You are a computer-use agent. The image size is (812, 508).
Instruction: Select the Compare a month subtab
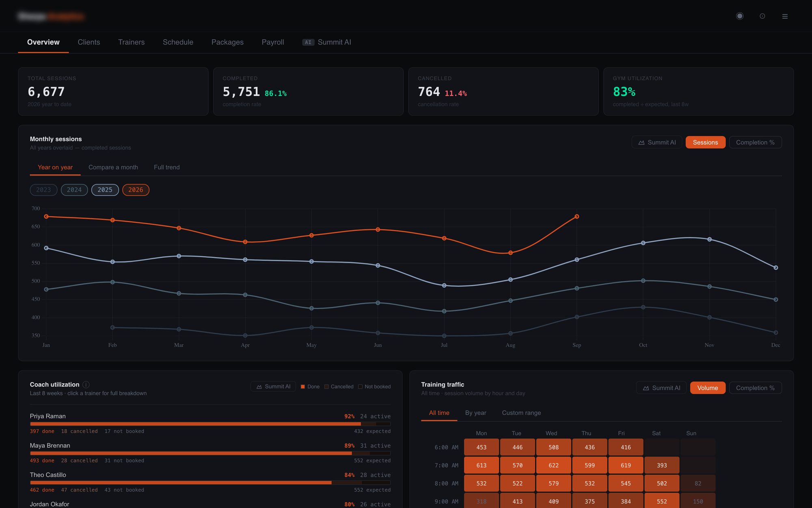click(113, 167)
